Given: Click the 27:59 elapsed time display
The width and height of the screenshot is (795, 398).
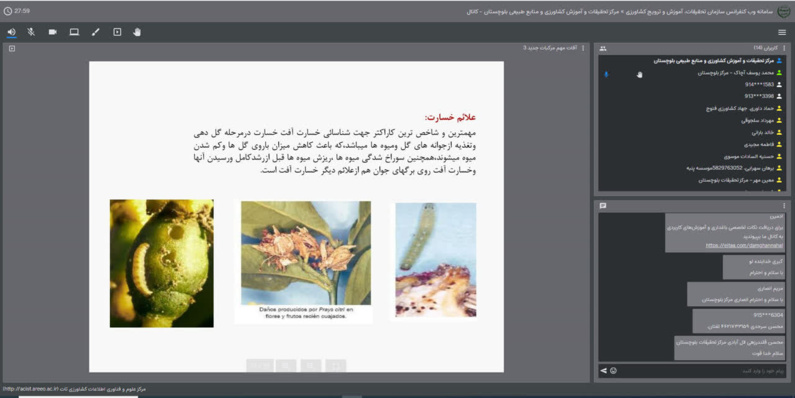Looking at the screenshot, I should [x=22, y=11].
